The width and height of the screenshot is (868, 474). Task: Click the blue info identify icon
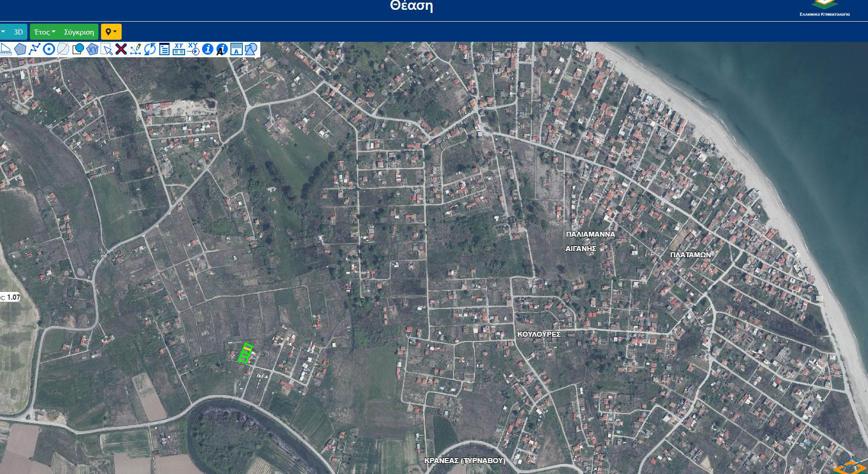coord(208,49)
